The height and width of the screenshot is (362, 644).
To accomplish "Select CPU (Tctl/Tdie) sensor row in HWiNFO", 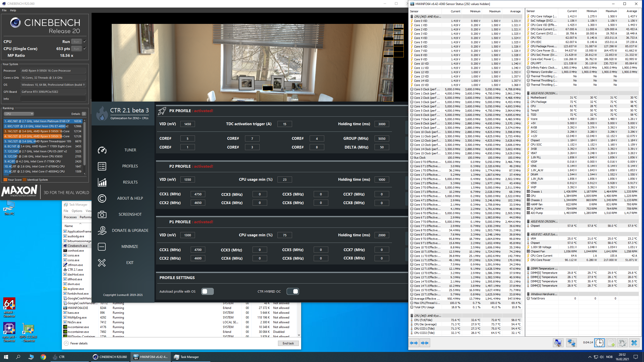I will [x=466, y=320].
